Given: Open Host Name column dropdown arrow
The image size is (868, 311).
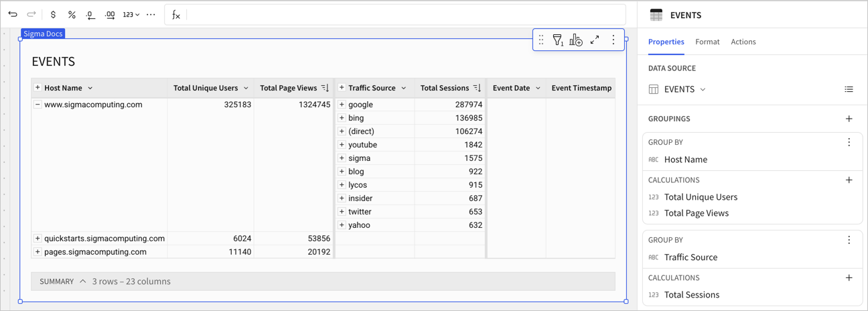Looking at the screenshot, I should (90, 88).
